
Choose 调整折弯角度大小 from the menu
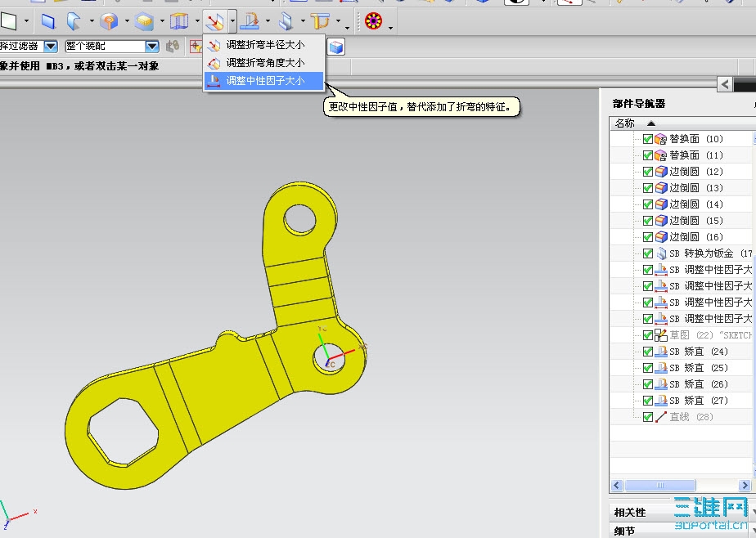click(264, 63)
